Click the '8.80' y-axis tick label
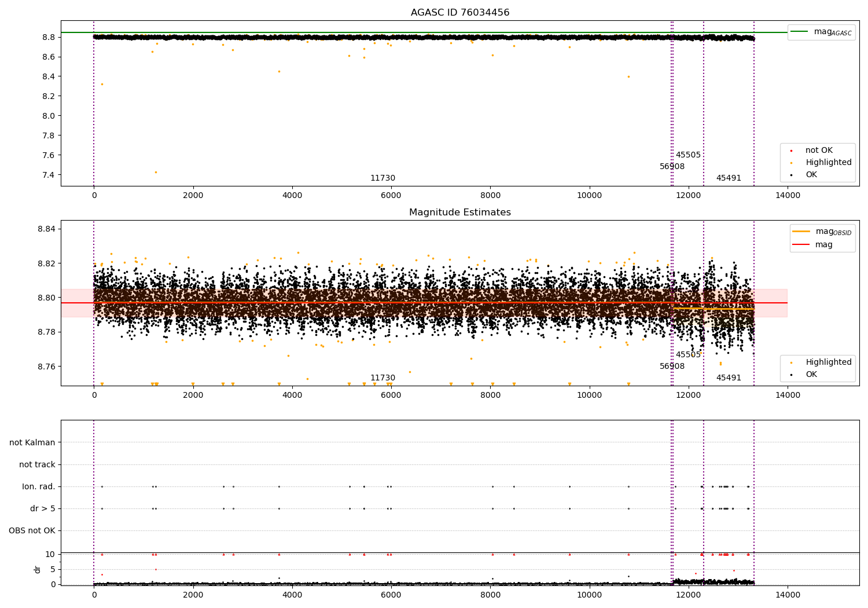Screen dimensions: 868x608 pyautogui.click(x=46, y=298)
